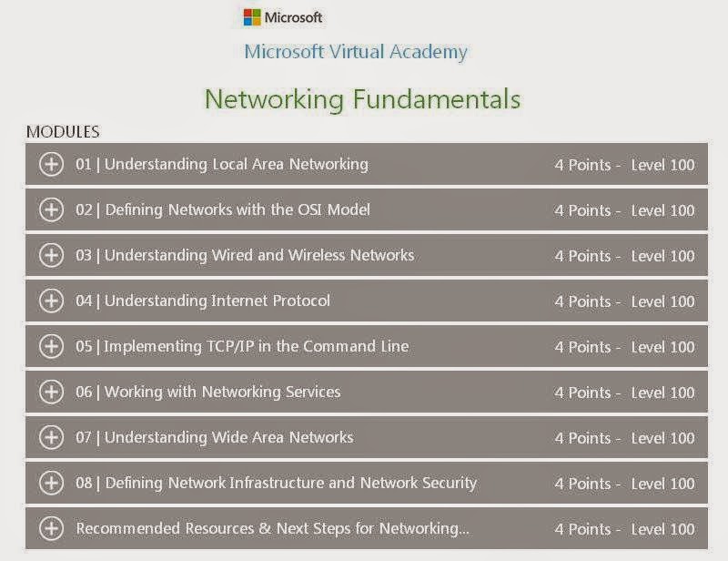
Task: Expand module 08 Network Infrastructure plus icon
Action: 52,484
